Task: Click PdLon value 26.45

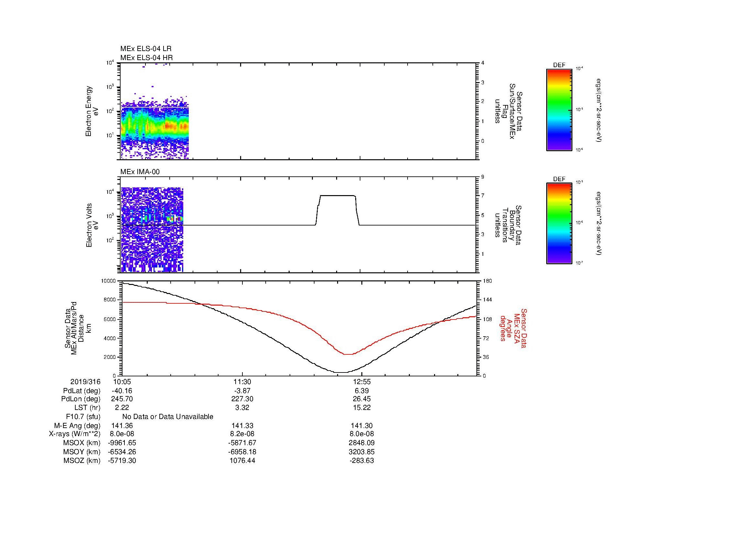Action: 362,399
